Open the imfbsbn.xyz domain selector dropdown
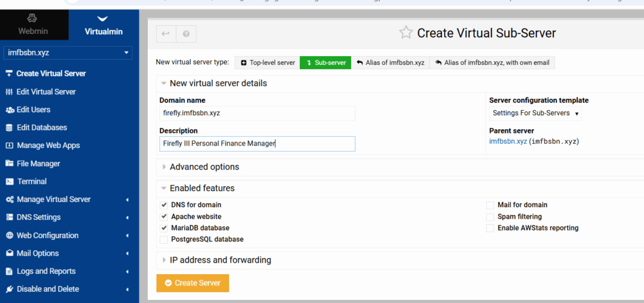 69,53
